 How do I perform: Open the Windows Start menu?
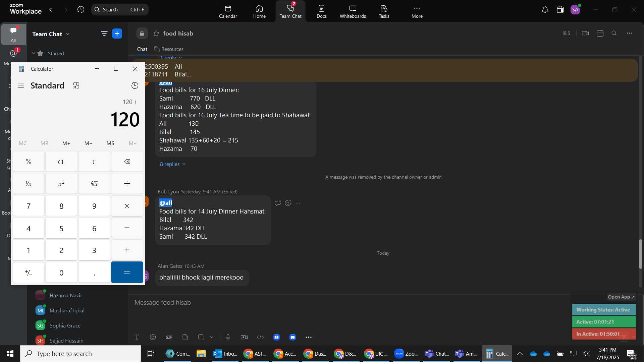10,354
